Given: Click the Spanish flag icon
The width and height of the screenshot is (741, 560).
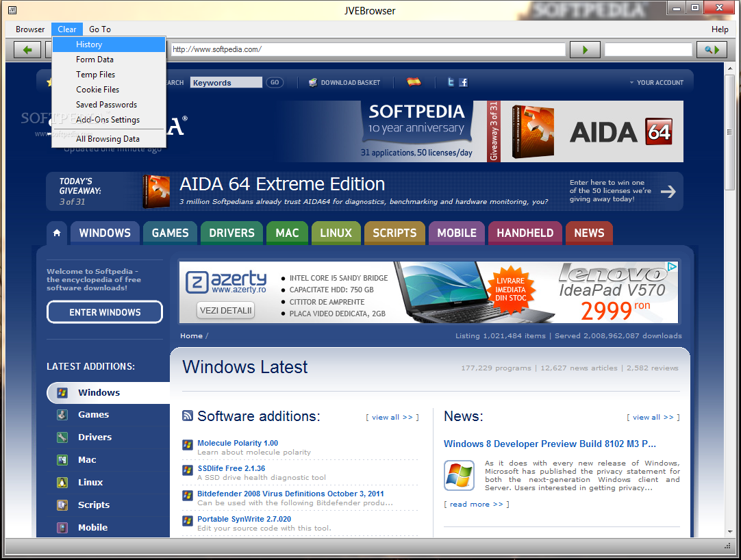Looking at the screenshot, I should pyautogui.click(x=414, y=82).
